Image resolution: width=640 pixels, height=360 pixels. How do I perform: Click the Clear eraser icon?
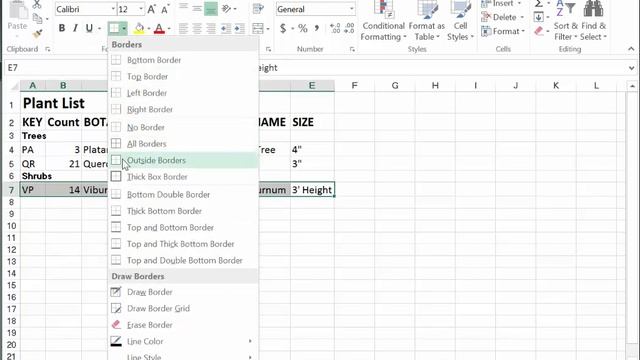[x=539, y=31]
